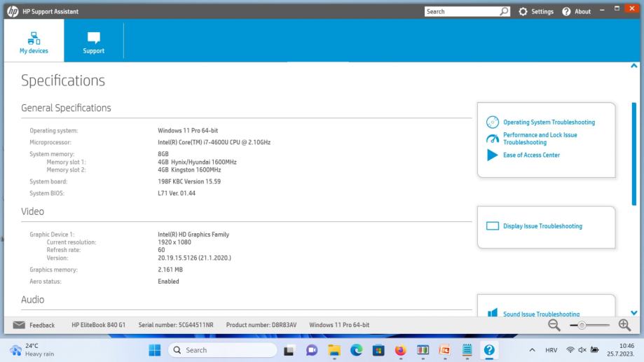
Task: Open Operating System Troubleshooting link
Action: tap(549, 123)
